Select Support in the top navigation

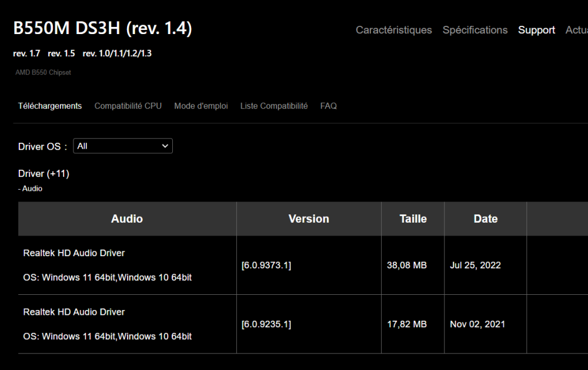pos(536,30)
